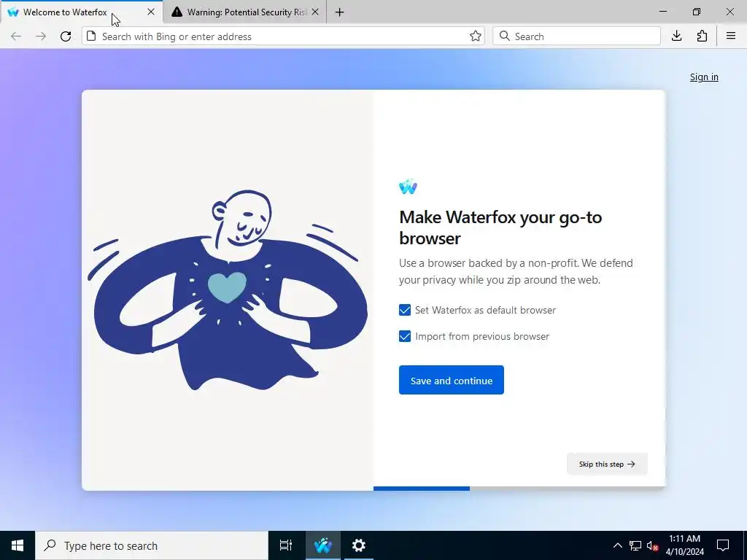Go back using the back arrow
The height and width of the screenshot is (560, 747).
pyautogui.click(x=16, y=36)
